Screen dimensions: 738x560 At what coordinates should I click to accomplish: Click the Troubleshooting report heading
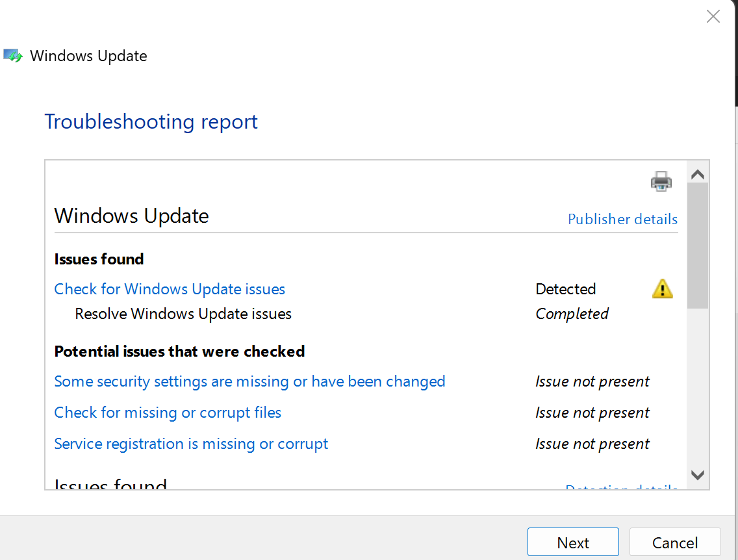tap(151, 122)
